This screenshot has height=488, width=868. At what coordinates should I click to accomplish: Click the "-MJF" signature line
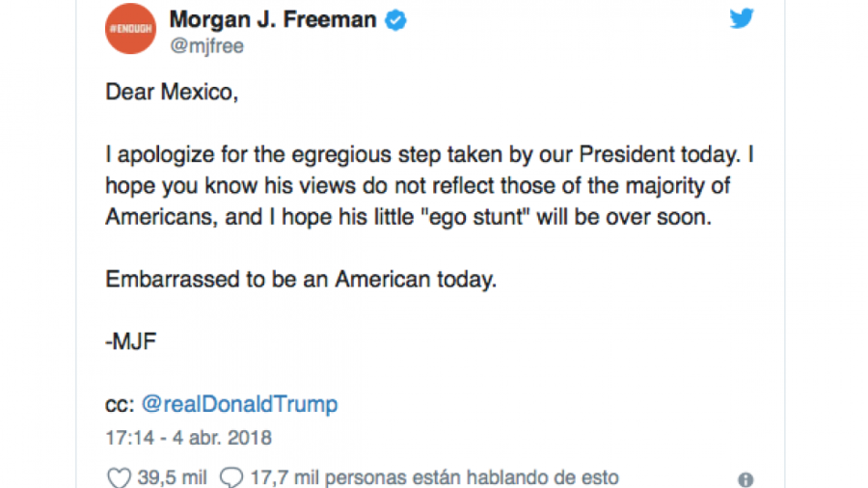(x=130, y=341)
